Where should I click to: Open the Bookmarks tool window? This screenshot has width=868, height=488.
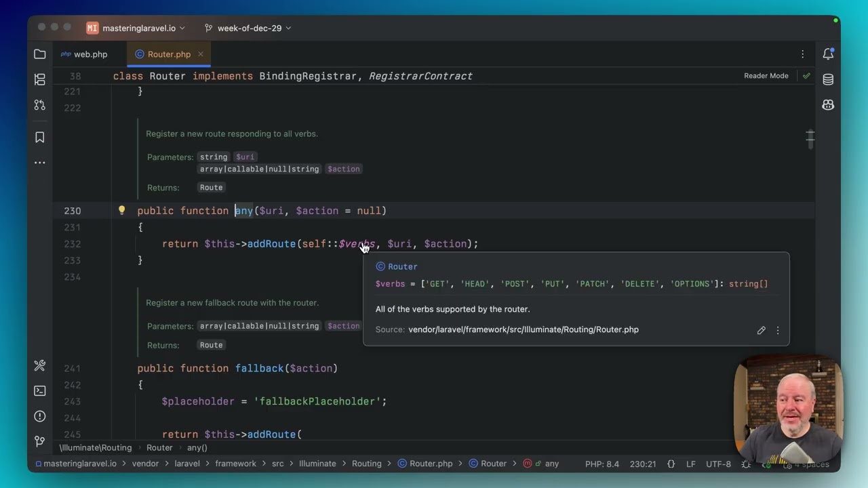point(40,138)
